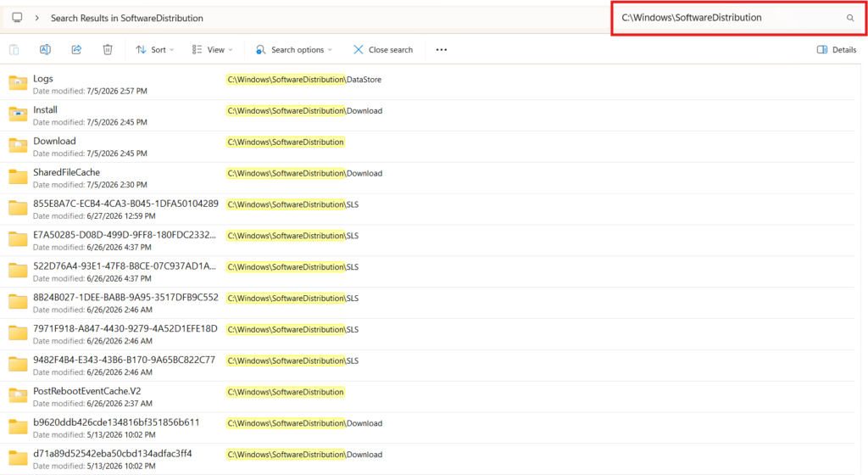Toggle the Details pane button

(837, 50)
